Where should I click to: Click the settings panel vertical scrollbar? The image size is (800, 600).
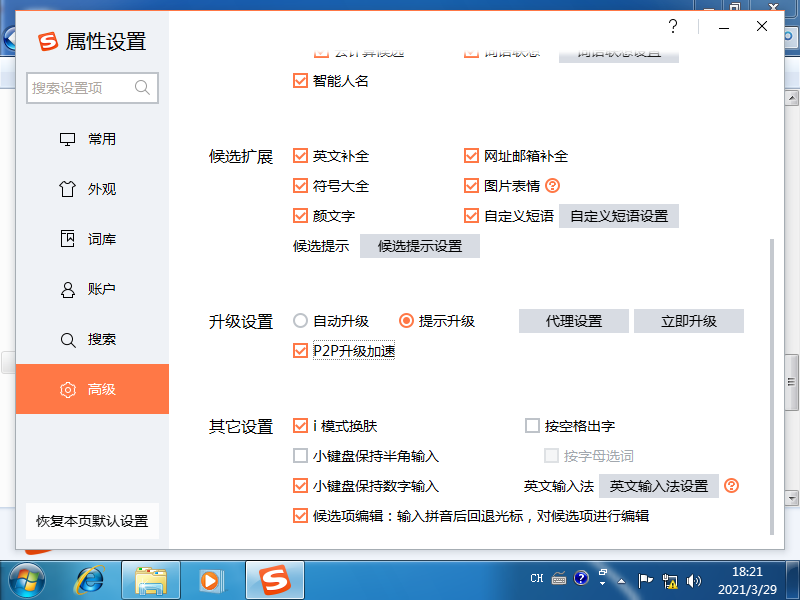(x=772, y=387)
